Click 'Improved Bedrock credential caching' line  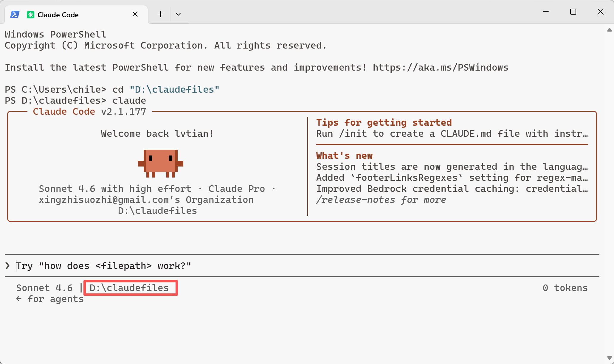point(452,189)
